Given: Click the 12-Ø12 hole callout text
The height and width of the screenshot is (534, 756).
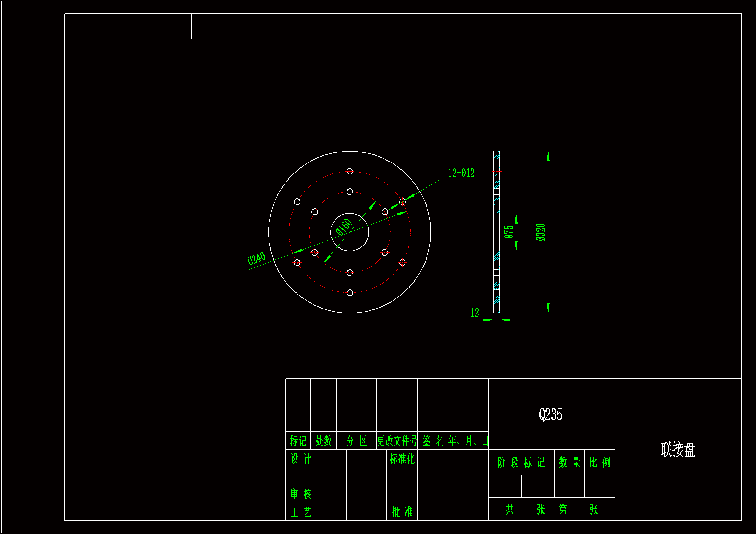Looking at the screenshot, I should 461,173.
